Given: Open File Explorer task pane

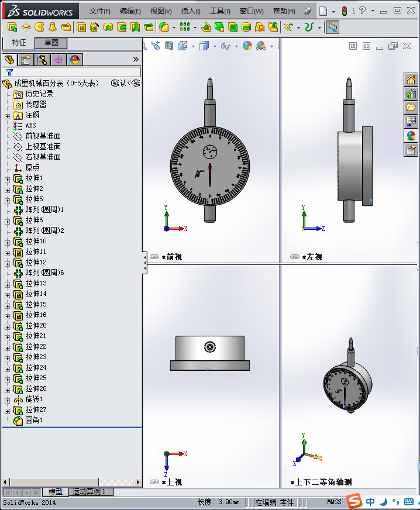Looking at the screenshot, I should click(411, 108).
